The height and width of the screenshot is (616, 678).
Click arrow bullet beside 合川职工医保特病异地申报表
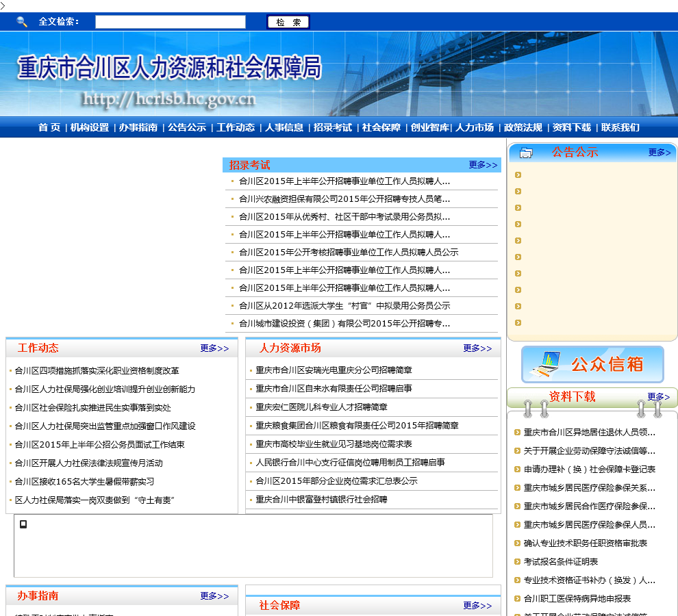point(517,599)
